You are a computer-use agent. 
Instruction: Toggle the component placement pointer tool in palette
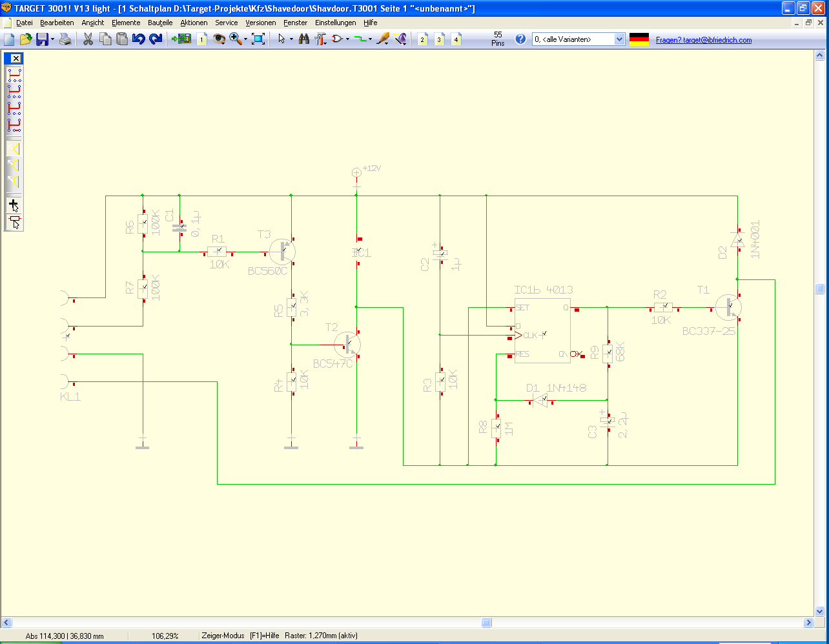coord(14,222)
